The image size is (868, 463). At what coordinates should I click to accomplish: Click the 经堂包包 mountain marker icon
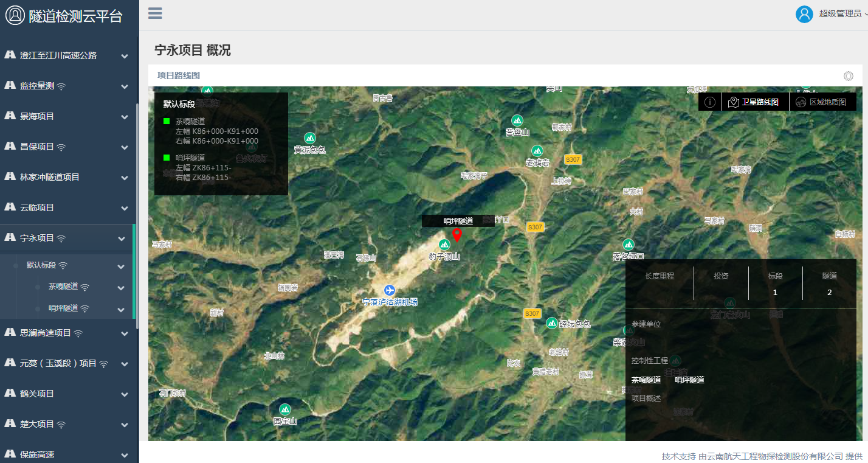pos(552,323)
